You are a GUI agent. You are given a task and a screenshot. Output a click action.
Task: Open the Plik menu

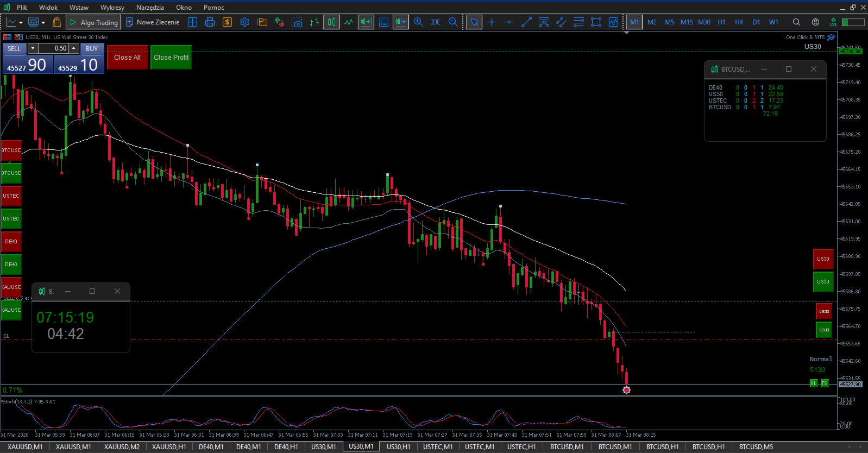(x=22, y=8)
